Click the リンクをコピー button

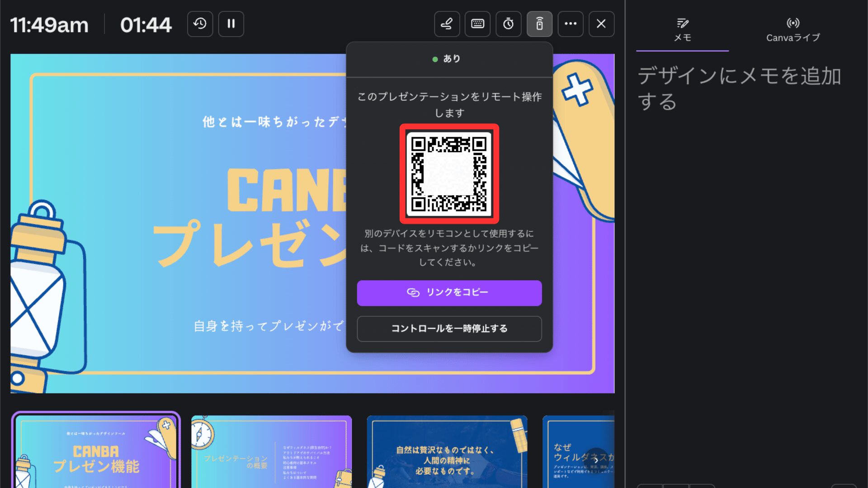(449, 293)
